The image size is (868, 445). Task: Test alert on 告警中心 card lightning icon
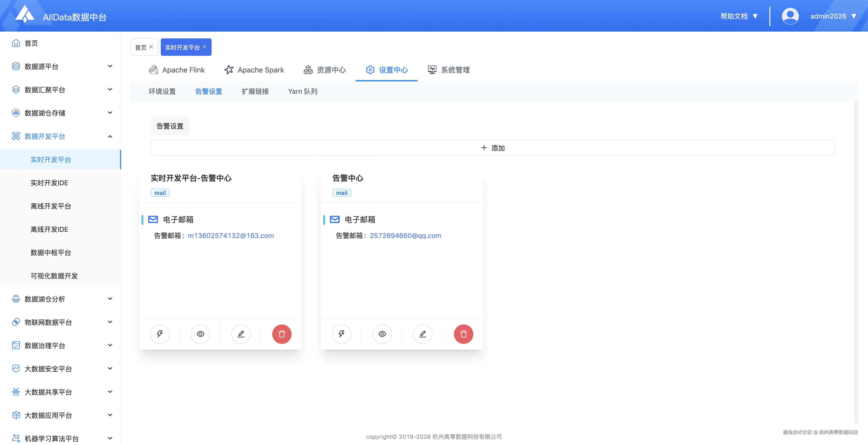pyautogui.click(x=341, y=334)
